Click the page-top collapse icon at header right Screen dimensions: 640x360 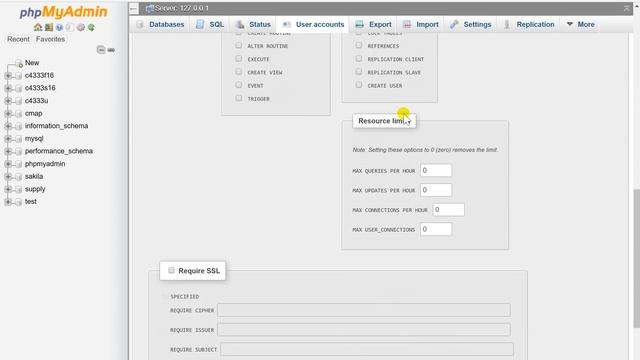point(627,8)
